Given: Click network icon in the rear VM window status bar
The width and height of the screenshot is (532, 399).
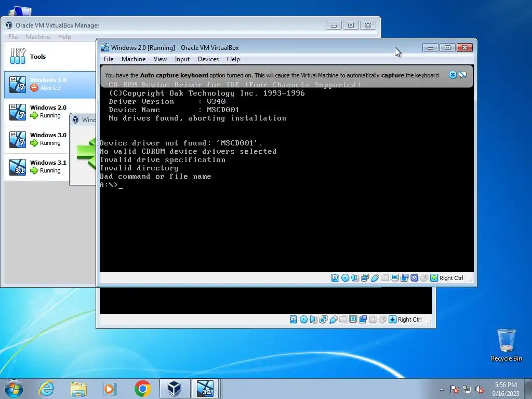Looking at the screenshot, I should pyautogui.click(x=323, y=320).
